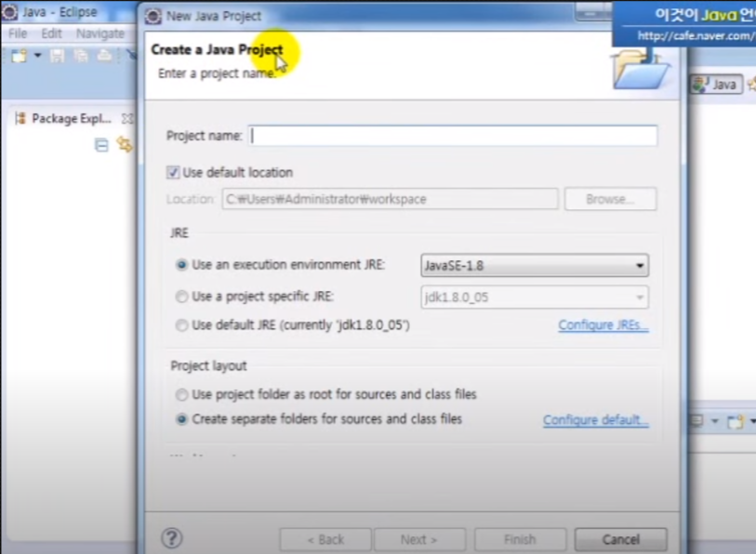Switch to the Java perspective button
Viewport: 756px width, 554px height.
[716, 85]
